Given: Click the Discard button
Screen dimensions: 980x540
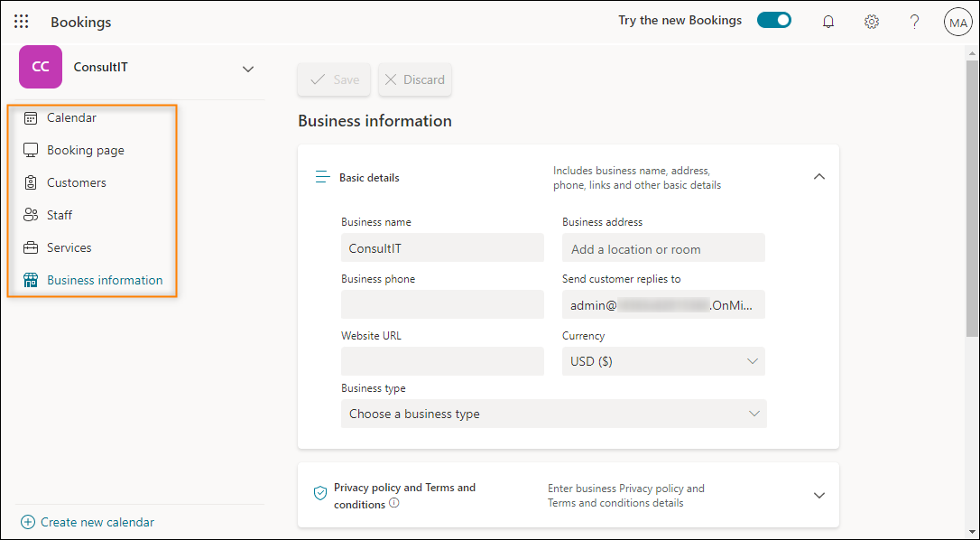Looking at the screenshot, I should [415, 79].
